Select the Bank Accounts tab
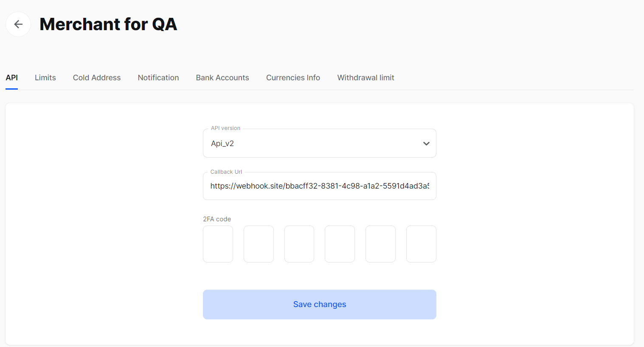The height and width of the screenshot is (347, 644). 222,78
